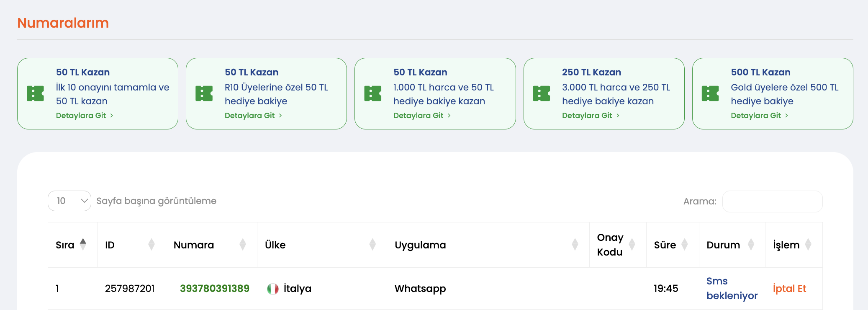Open Detaylara Git on 250 TL Kazan card
Viewport: 868px width, 310px height.
pyautogui.click(x=591, y=116)
